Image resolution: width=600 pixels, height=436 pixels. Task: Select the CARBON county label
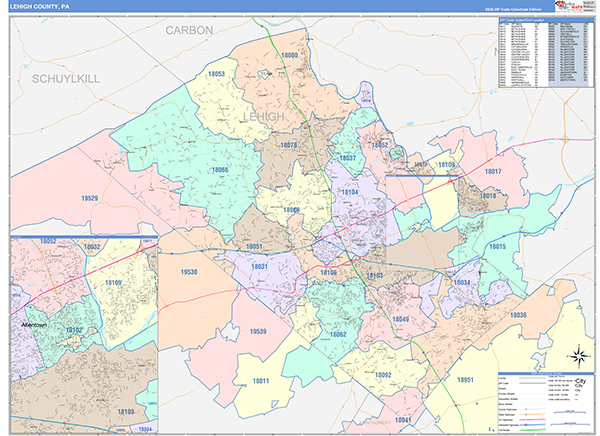click(189, 30)
